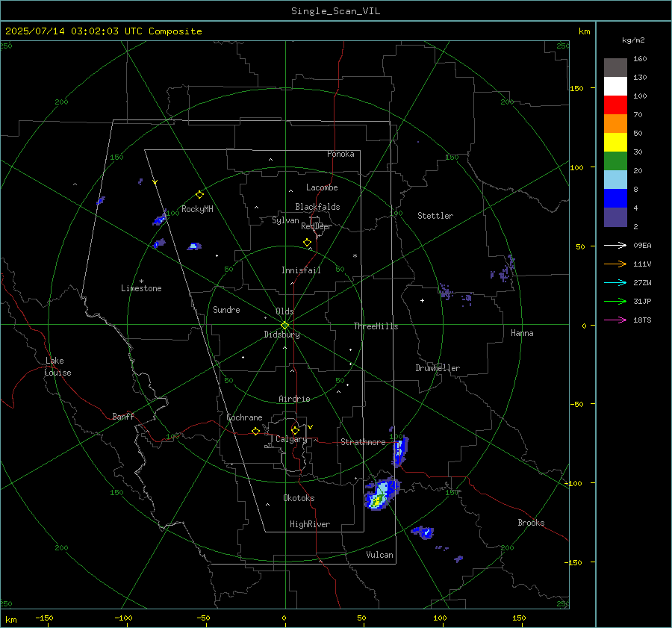672x628 pixels.
Task: Click the Drumheller town label
Action: pyautogui.click(x=438, y=368)
